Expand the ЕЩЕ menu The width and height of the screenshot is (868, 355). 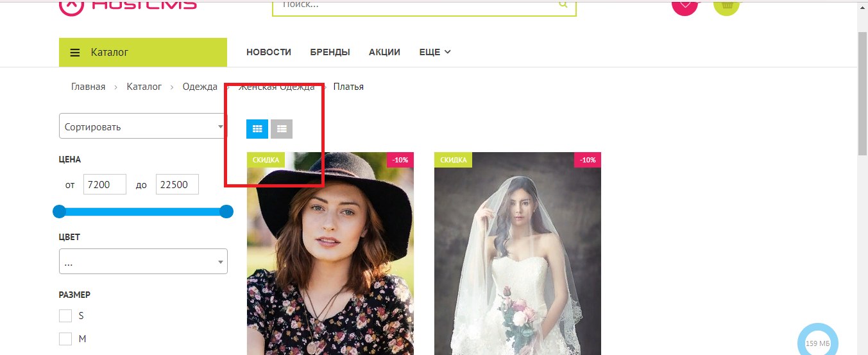click(x=435, y=53)
